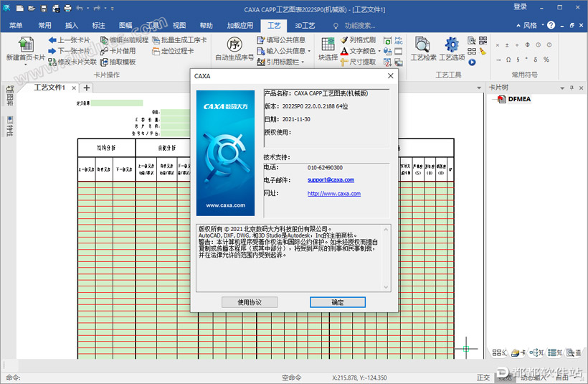
Task: Click the 文字颜色 text color icon
Action: tap(344, 51)
